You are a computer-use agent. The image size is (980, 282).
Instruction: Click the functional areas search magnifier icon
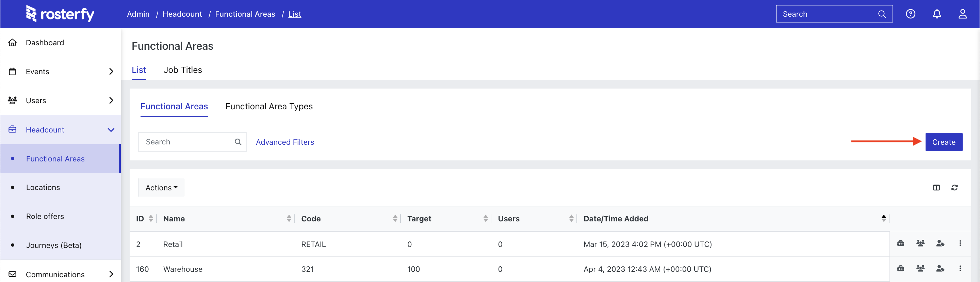(x=238, y=142)
